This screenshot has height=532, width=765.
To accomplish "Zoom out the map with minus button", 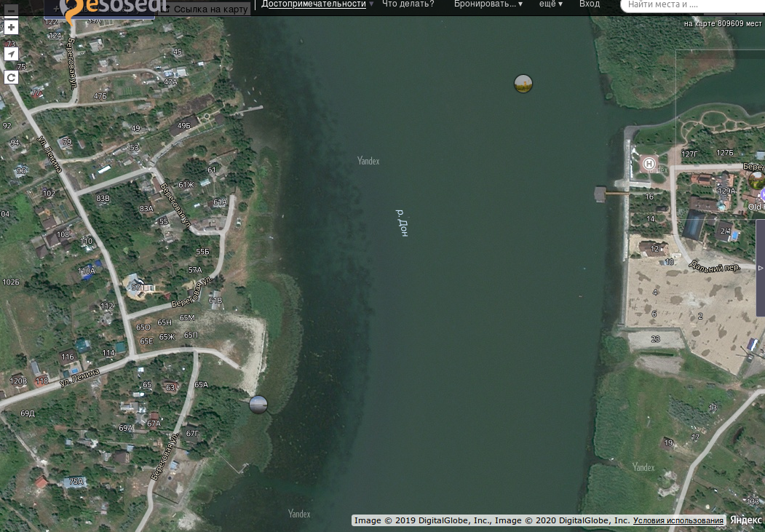I will [11, 9].
